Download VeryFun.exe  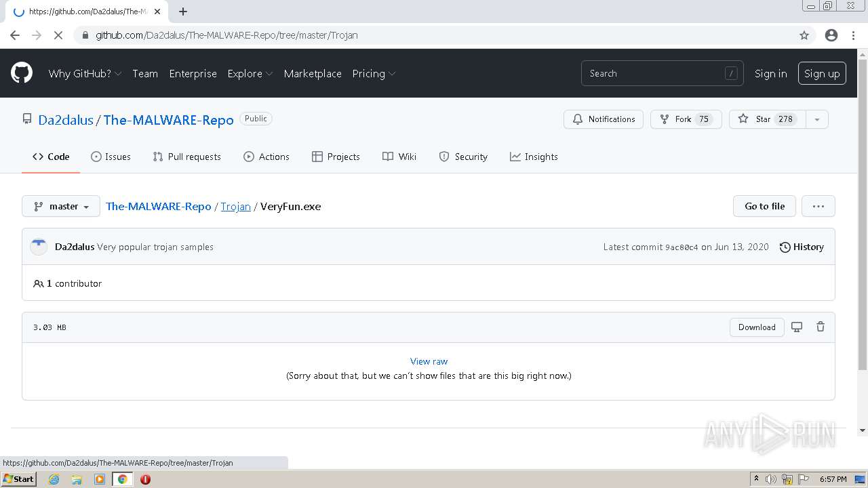click(757, 327)
